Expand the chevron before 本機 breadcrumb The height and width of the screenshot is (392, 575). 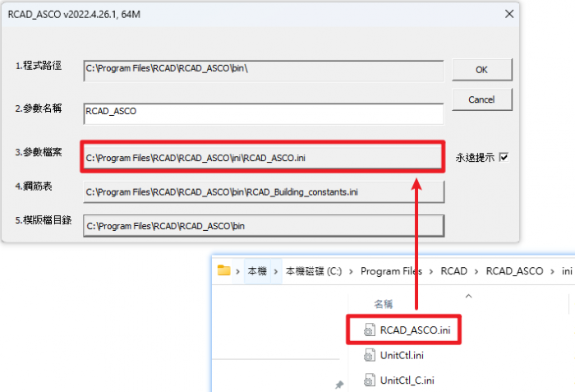237,272
